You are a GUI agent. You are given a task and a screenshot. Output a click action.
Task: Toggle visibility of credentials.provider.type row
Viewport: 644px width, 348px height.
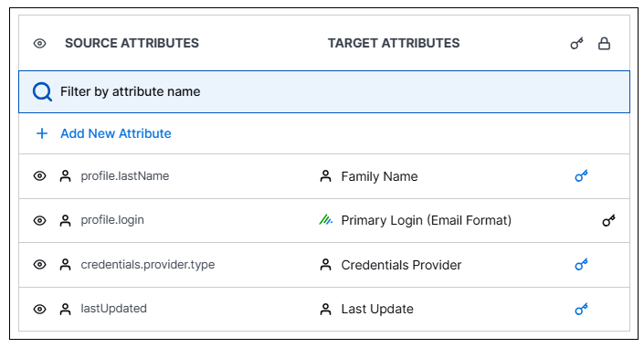[x=39, y=265]
